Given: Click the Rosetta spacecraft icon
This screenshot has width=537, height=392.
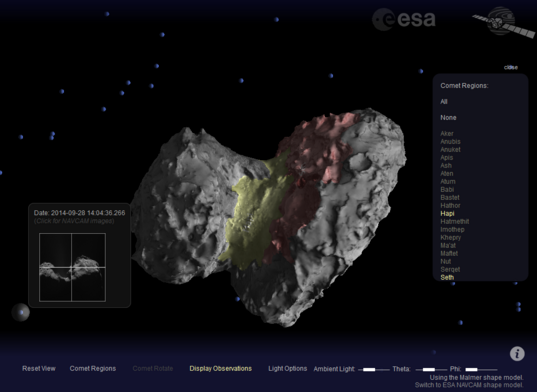Looking at the screenshot, I should point(504,22).
